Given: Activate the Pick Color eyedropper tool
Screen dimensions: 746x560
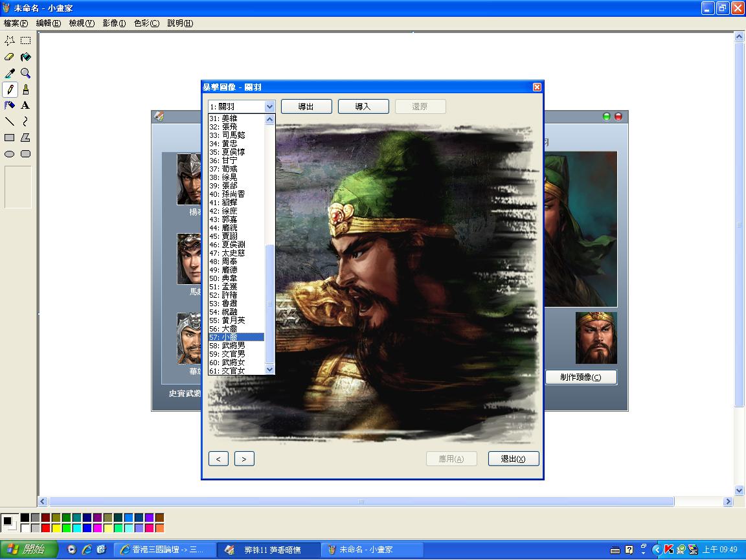Looking at the screenshot, I should 10,73.
